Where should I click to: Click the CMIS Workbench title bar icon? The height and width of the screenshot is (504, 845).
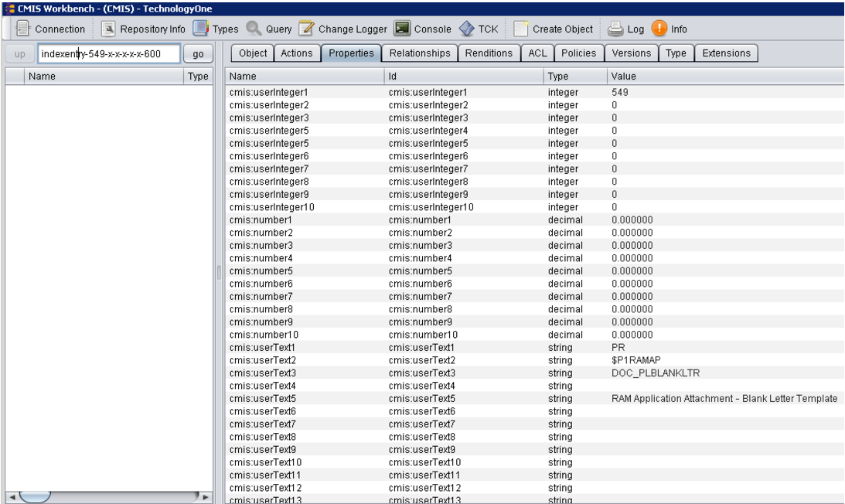pyautogui.click(x=9, y=9)
